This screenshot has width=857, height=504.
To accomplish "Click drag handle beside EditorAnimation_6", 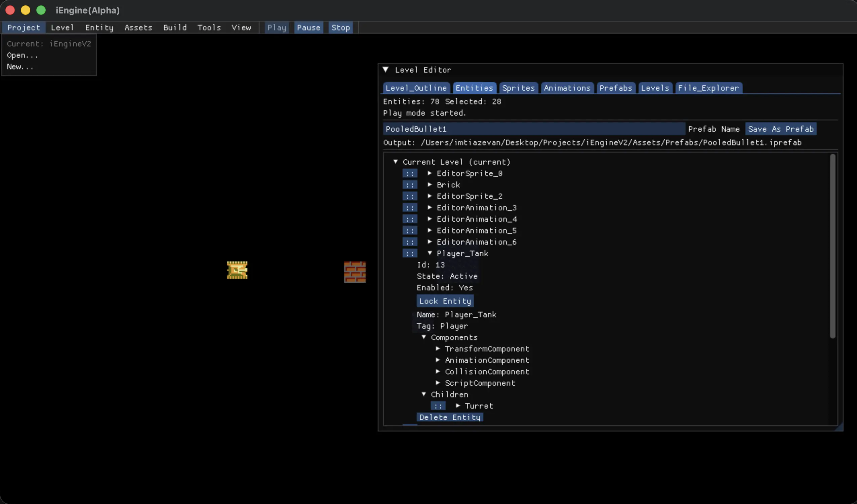I will pyautogui.click(x=410, y=242).
